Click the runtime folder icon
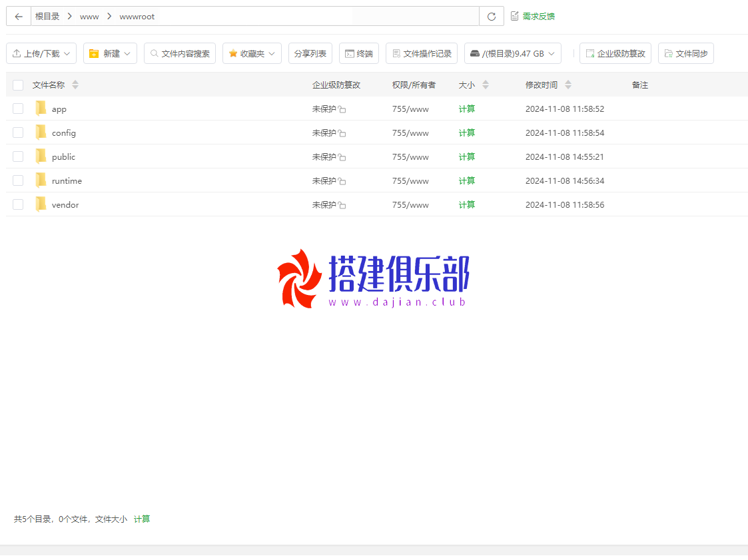The height and width of the screenshot is (560, 748). click(x=41, y=180)
